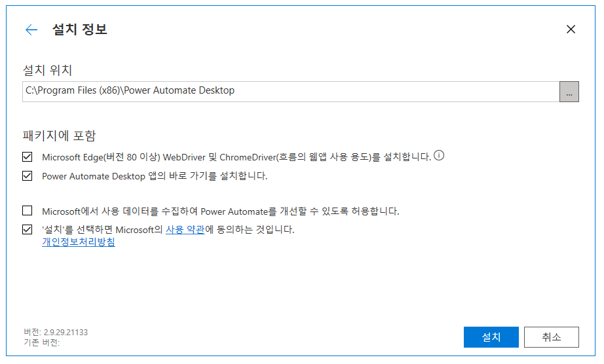
Task: Click the install path input field
Action: click(291, 92)
